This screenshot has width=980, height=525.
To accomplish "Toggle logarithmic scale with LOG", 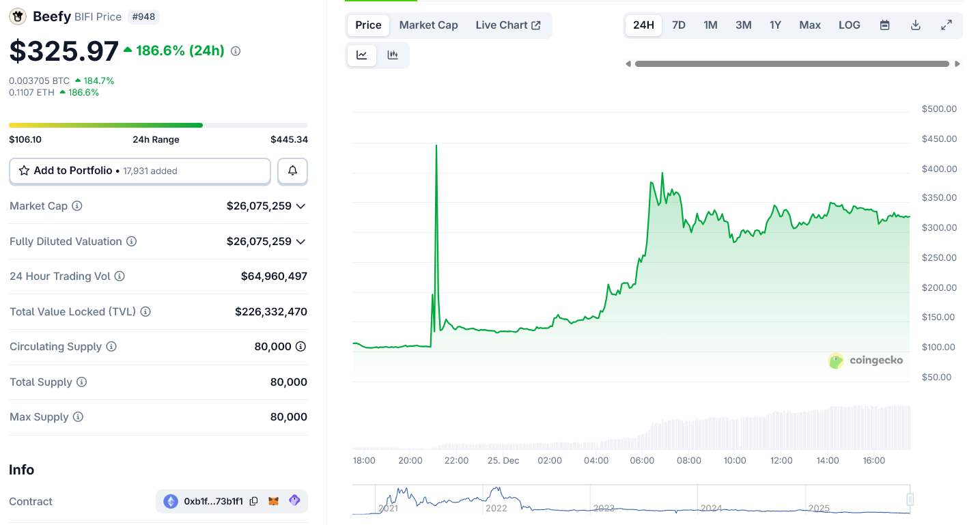I will (x=849, y=25).
